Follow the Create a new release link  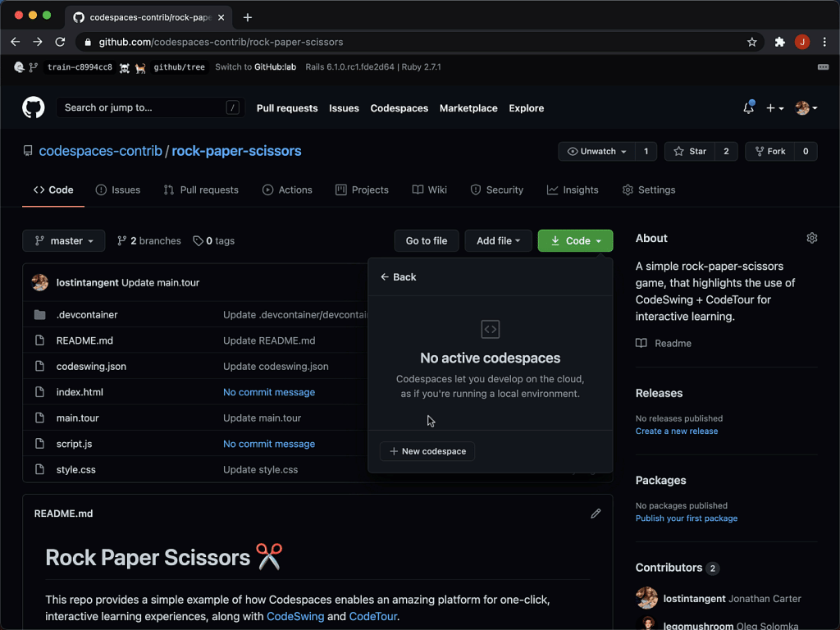(x=676, y=431)
